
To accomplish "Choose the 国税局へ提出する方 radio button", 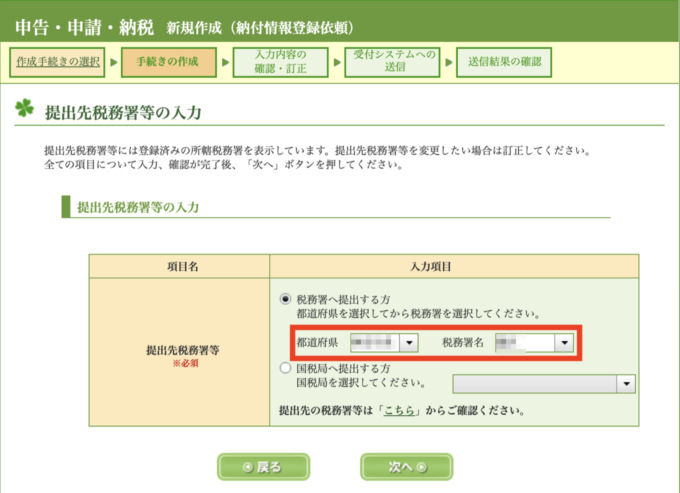I will (285, 368).
